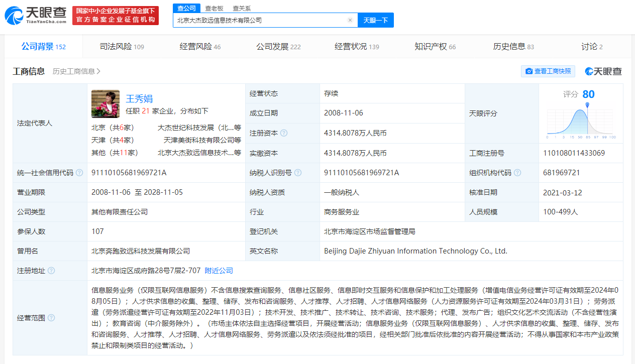The image size is (635, 364).
Task: Click the 天眼一下 search button
Action: pyautogui.click(x=376, y=20)
